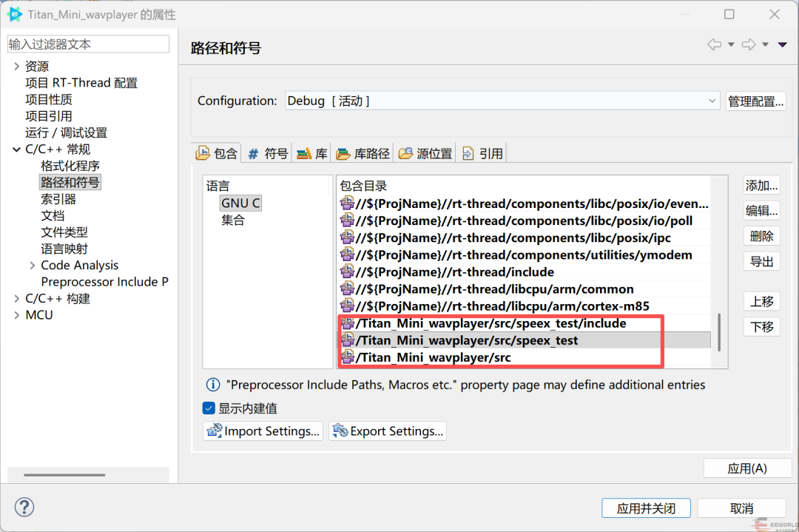
Task: Switch to the 引用 tab
Action: (x=482, y=153)
